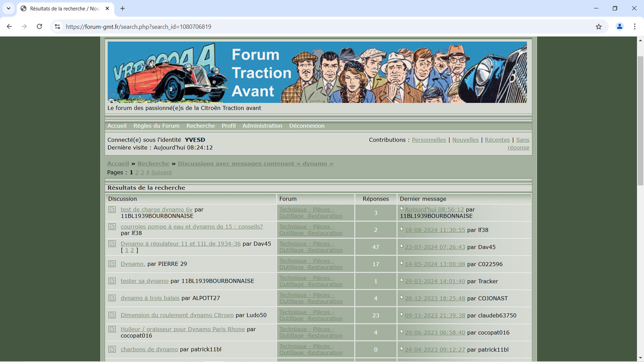
Task: Open discussion test de charge dynamo 6v
Action: (156, 210)
